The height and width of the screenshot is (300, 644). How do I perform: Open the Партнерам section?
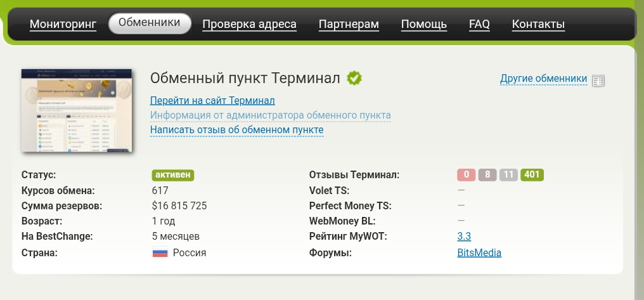coord(349,24)
